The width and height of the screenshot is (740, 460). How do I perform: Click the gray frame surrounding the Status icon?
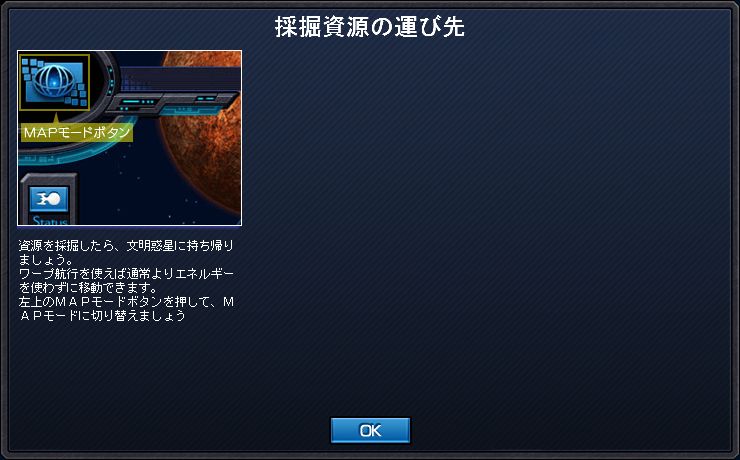click(49, 199)
